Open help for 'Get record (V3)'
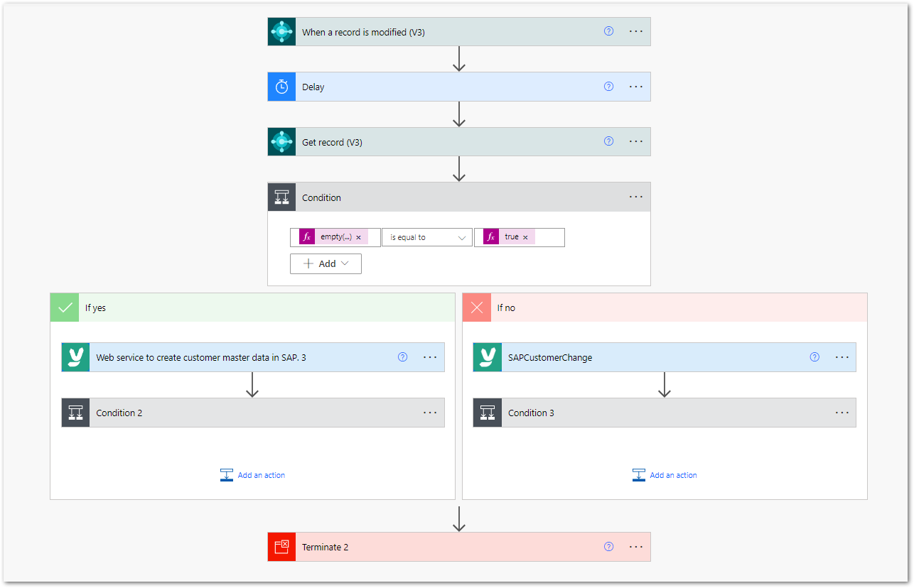The height and width of the screenshot is (588, 914). pos(608,141)
